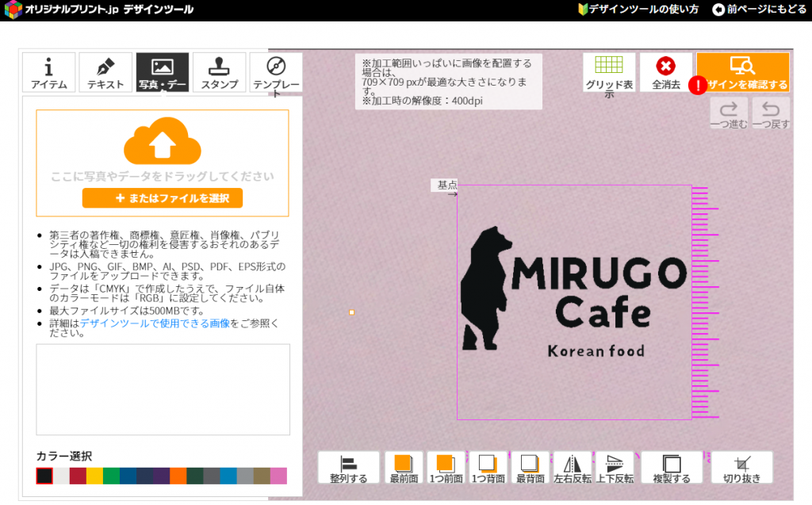This screenshot has height=505, width=812.
Task: Flip vertically with 上下反転
Action: 615,469
